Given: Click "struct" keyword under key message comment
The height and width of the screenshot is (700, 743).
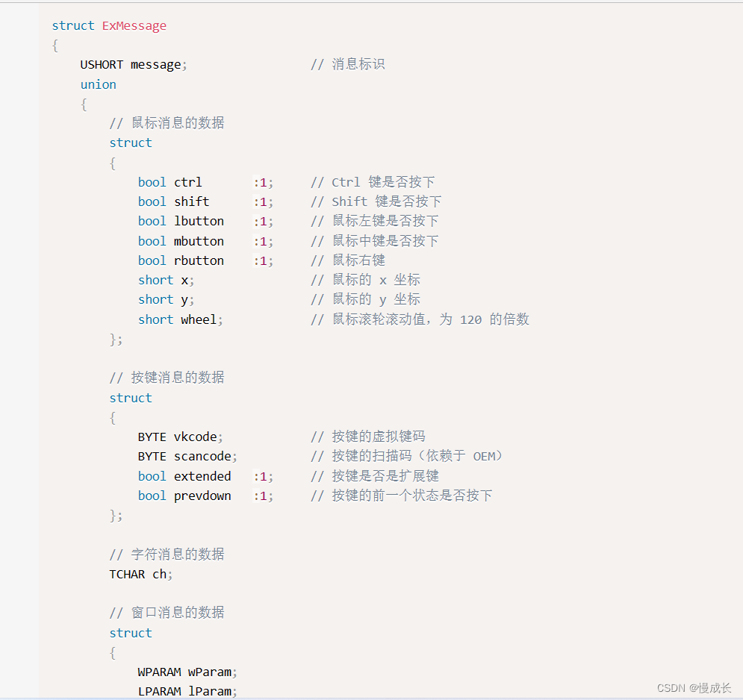Looking at the screenshot, I should (131, 398).
